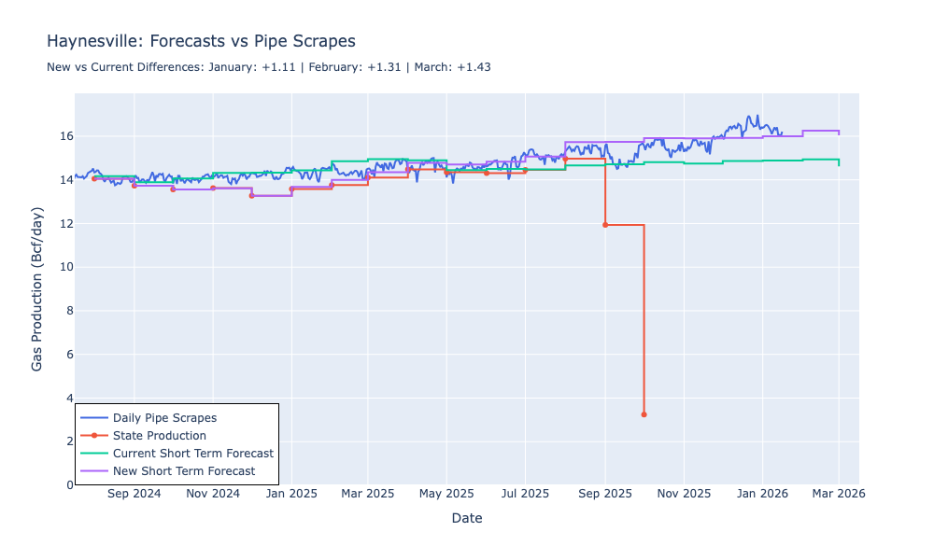Screen dimensions: 934x560
Task: Hide the State Production series via legend
Action: point(159,436)
